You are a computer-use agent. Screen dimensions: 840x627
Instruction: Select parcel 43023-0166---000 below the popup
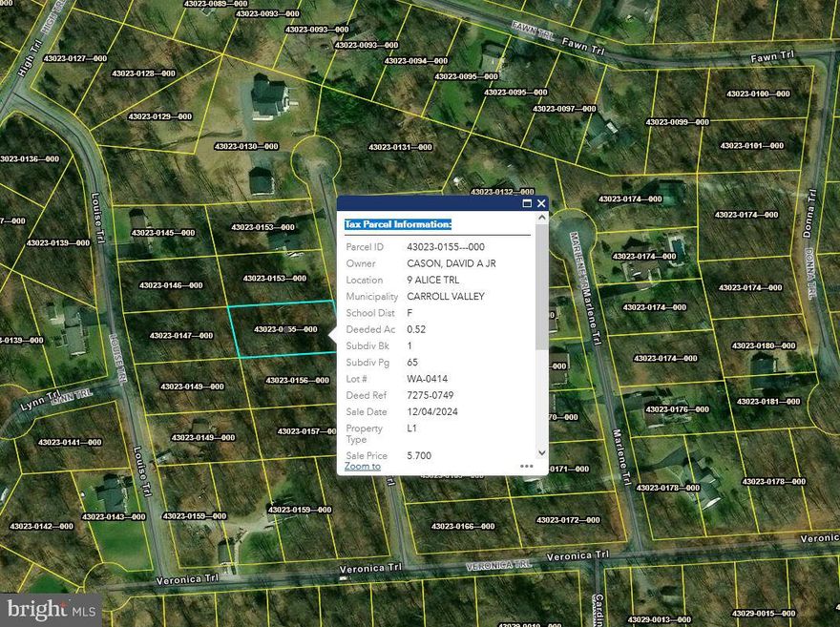(x=463, y=525)
